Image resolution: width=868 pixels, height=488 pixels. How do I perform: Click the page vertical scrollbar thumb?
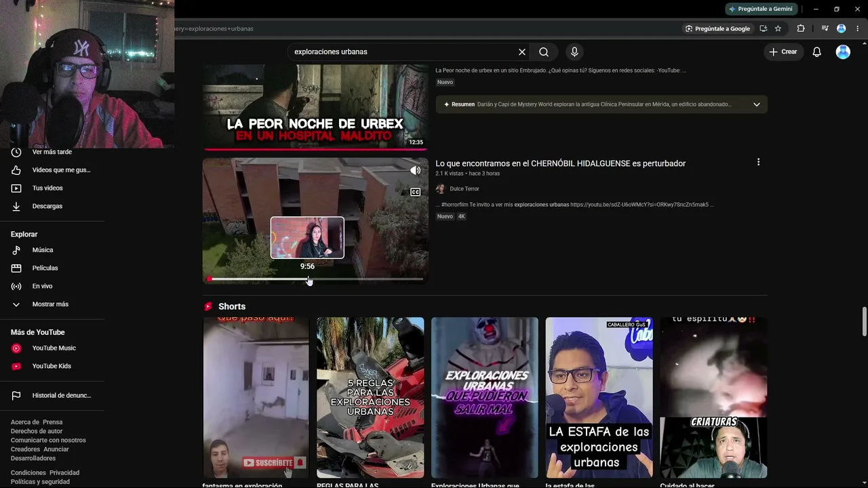point(864,321)
